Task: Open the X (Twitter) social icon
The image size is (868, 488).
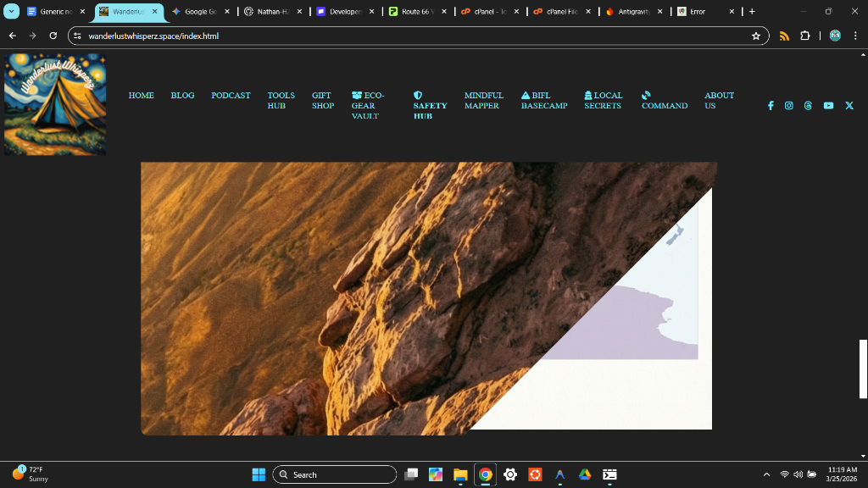Action: click(x=849, y=106)
